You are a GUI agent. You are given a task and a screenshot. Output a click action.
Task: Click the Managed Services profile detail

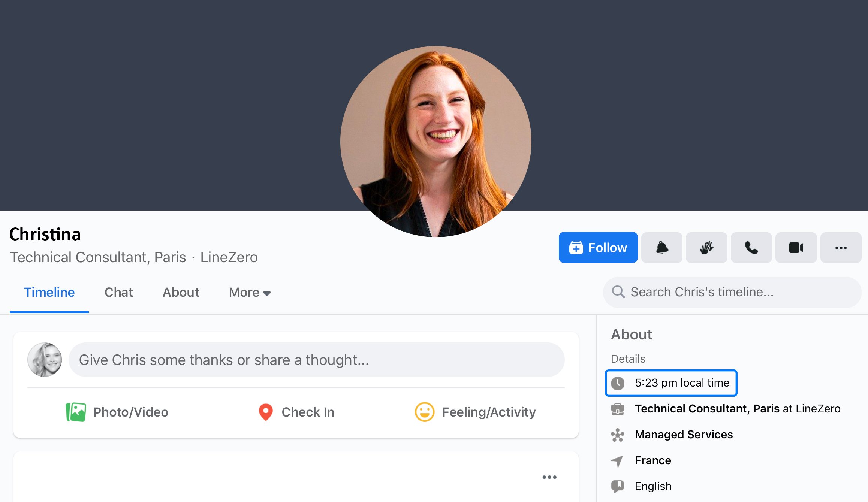(x=684, y=435)
